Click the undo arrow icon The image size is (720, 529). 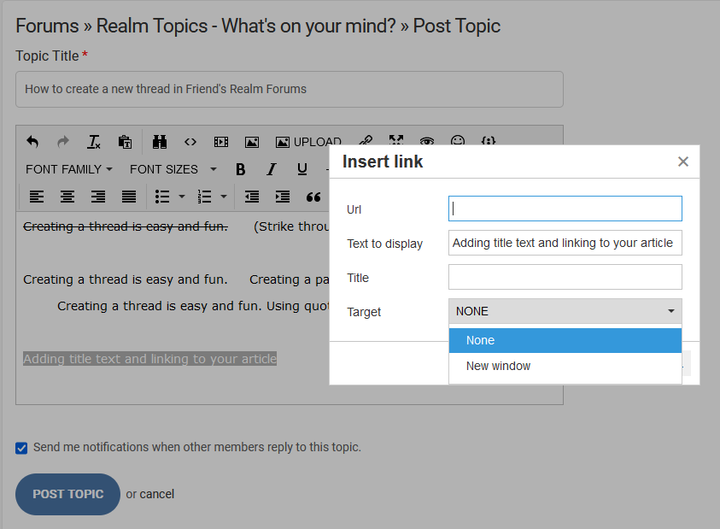tap(33, 142)
